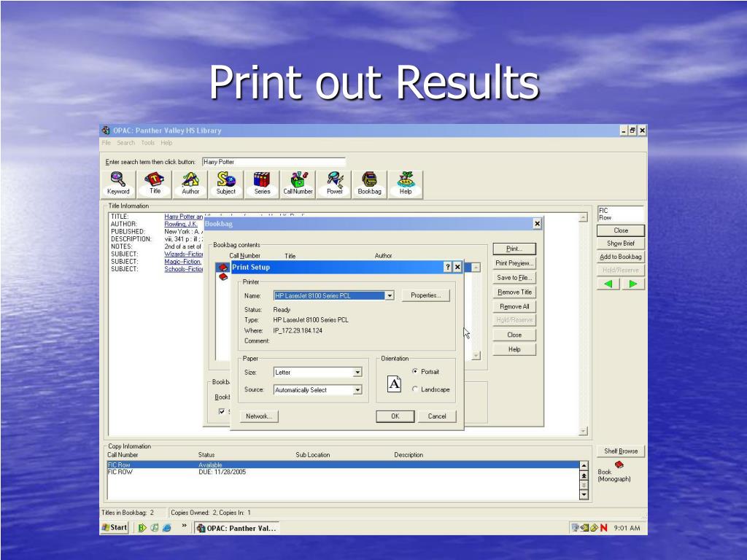Expand the paper Size dropdown
The image size is (747, 560).
coord(357,373)
